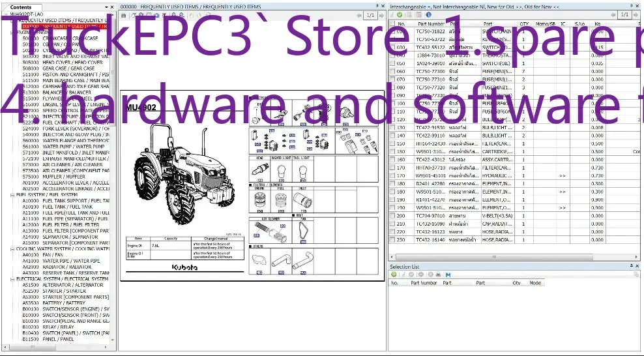Select A51500 ALTERNATOR tree item

[x=63, y=285]
